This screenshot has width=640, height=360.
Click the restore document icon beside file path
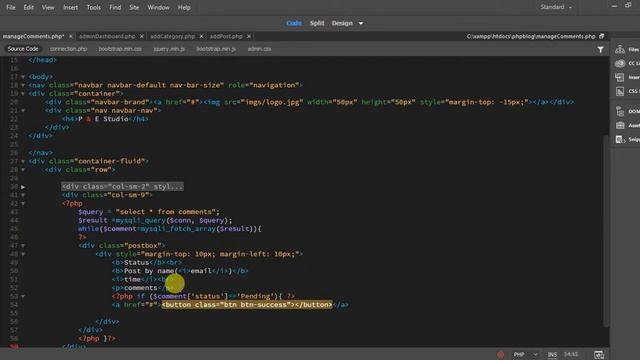point(602,36)
